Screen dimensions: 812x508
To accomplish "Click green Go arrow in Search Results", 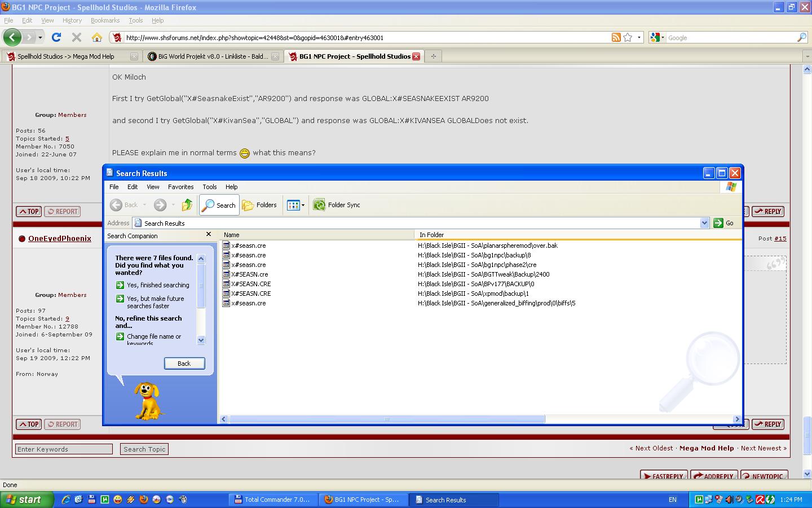I will tap(718, 223).
